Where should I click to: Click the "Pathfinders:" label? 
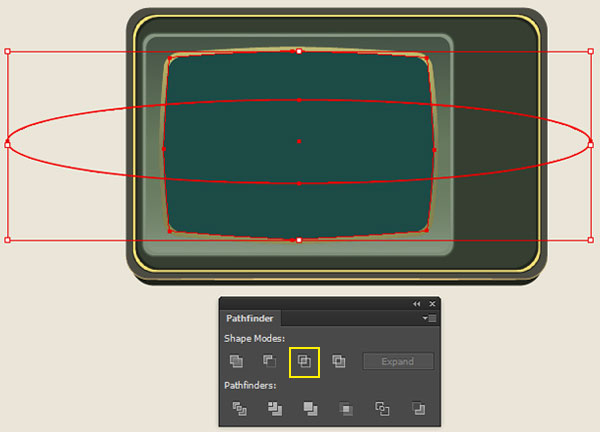click(x=250, y=385)
